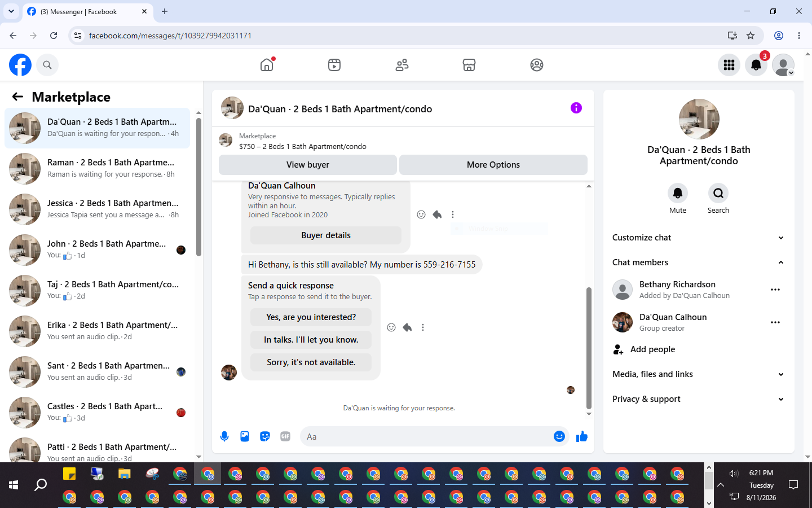Open the Groups icon in top navigation
Image resolution: width=812 pixels, height=508 pixels.
[x=537, y=65]
